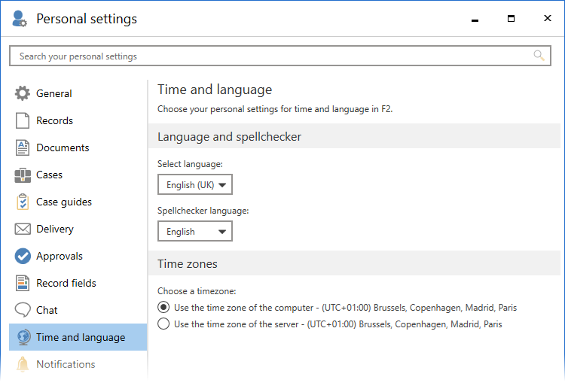
Task: Select the Documents icon in sidebar
Action: click(x=23, y=147)
